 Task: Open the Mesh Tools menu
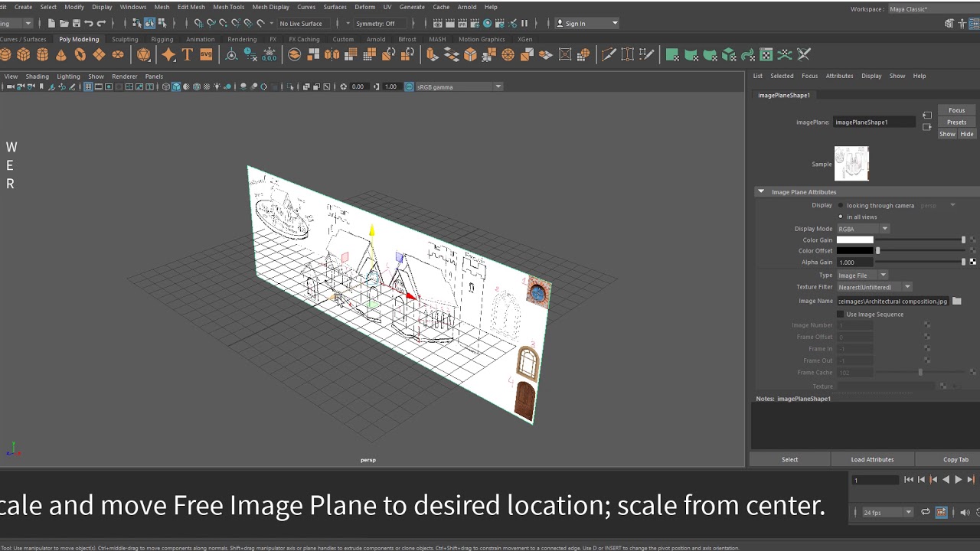coord(228,7)
